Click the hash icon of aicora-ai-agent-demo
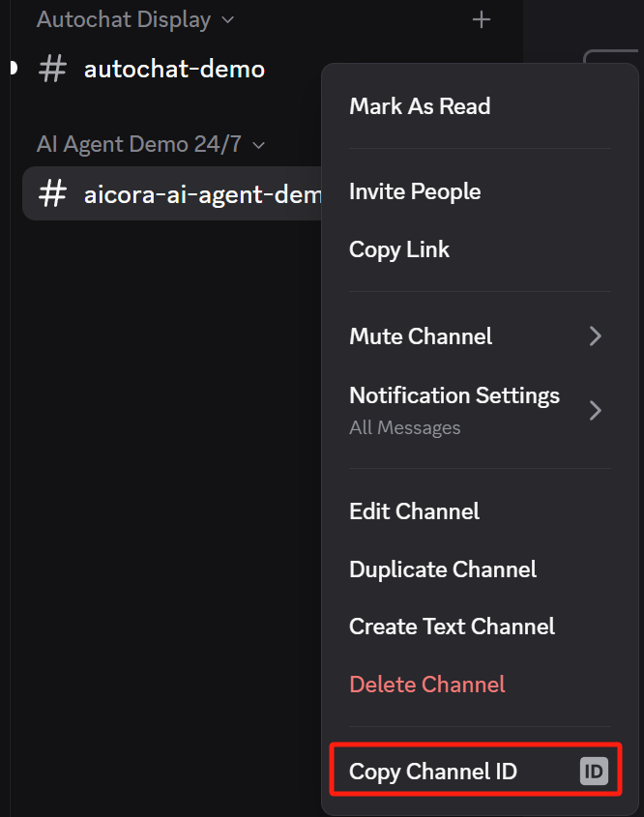644x817 pixels. coord(52,193)
